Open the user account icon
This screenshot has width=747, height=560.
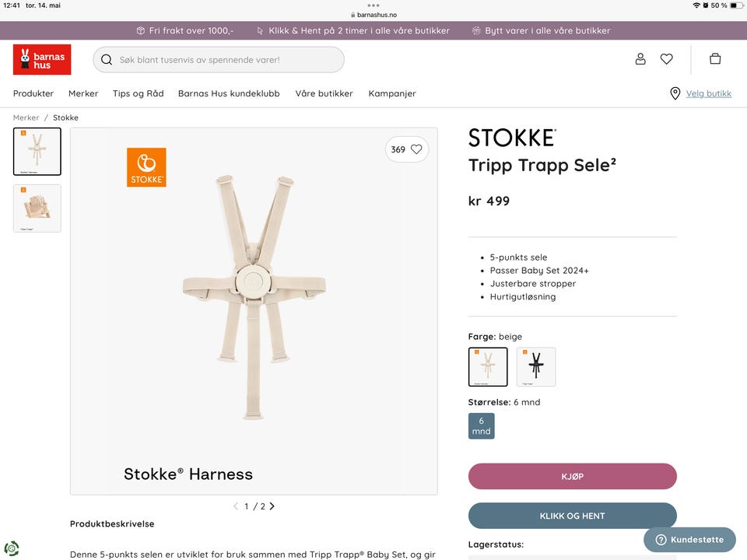click(640, 59)
